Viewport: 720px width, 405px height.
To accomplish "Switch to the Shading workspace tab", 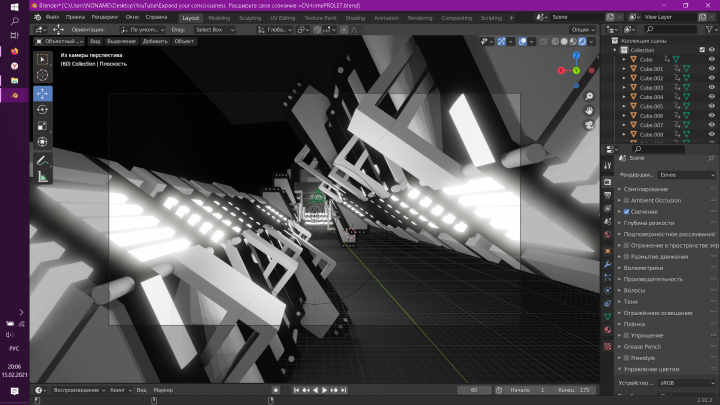I will [x=355, y=18].
